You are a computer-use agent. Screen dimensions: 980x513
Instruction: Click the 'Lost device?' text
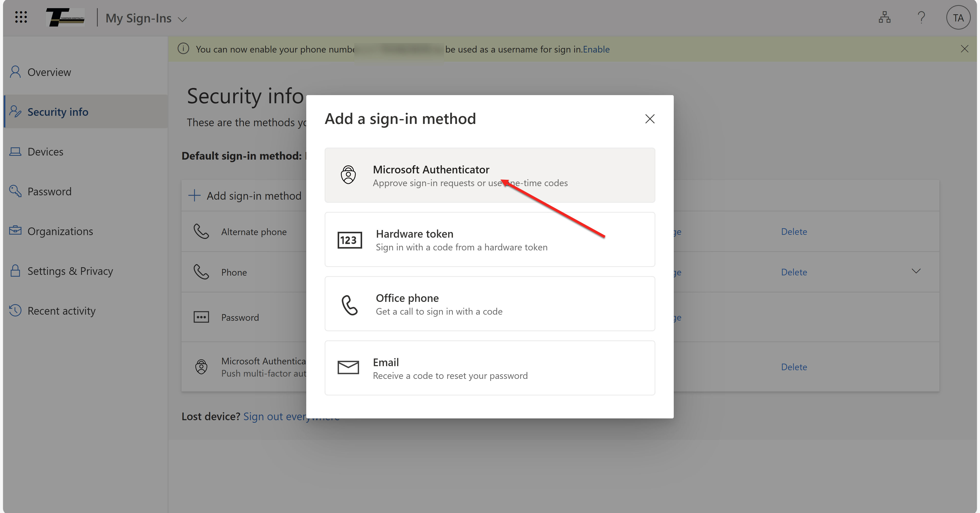pos(210,416)
